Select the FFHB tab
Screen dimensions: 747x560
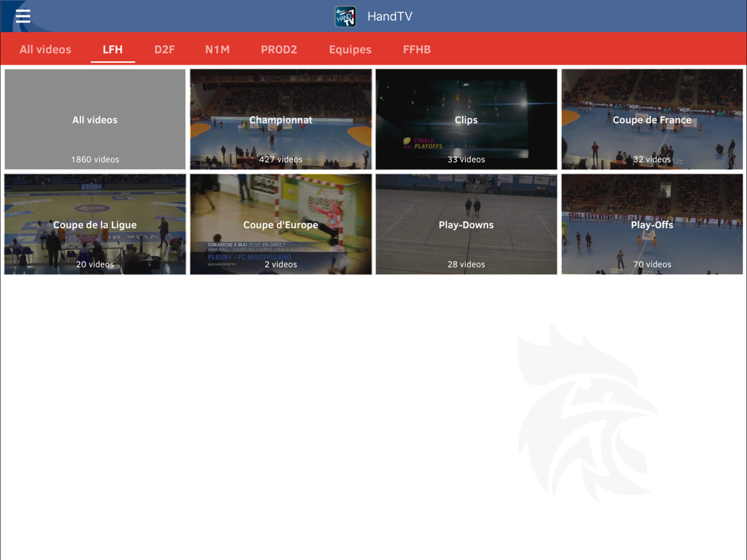point(416,50)
